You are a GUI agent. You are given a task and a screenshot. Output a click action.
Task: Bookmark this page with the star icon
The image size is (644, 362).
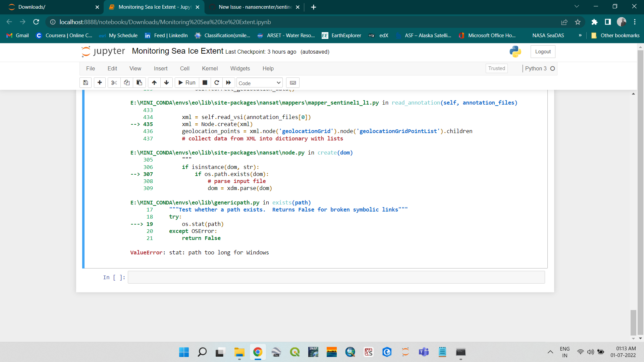(578, 22)
